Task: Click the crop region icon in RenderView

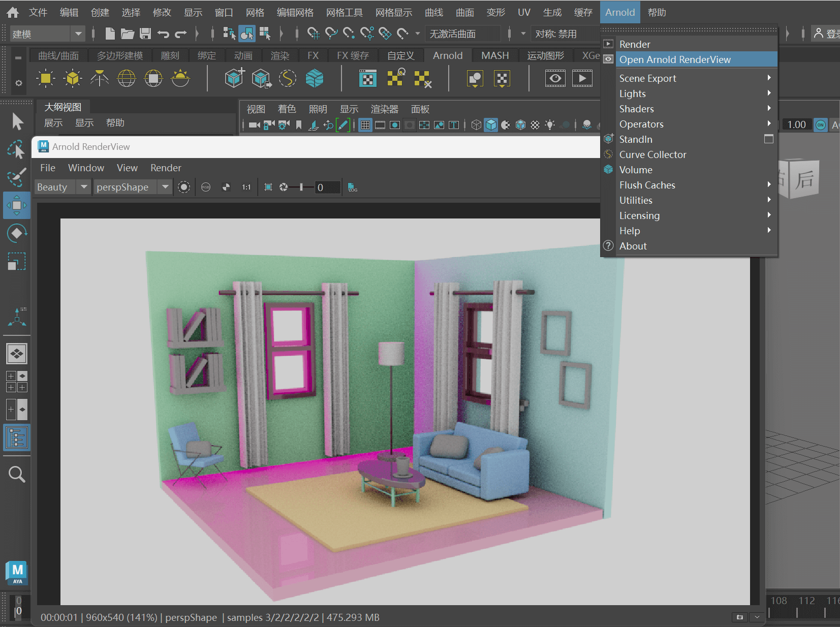Action: coord(268,187)
